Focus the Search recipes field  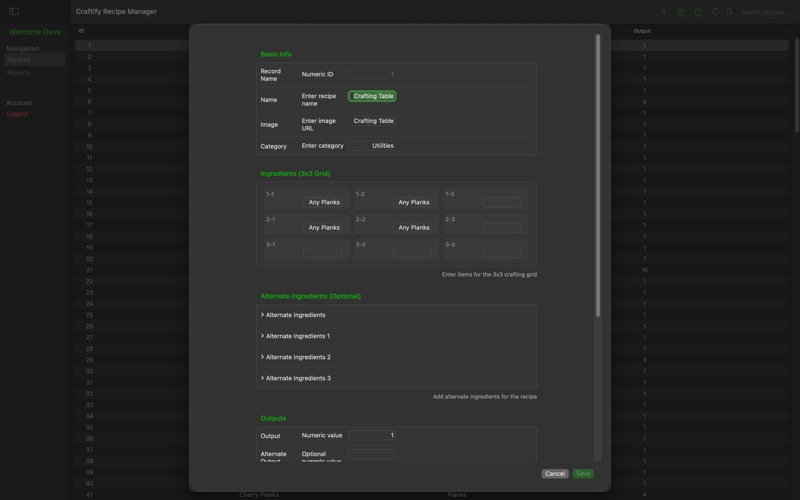point(765,12)
